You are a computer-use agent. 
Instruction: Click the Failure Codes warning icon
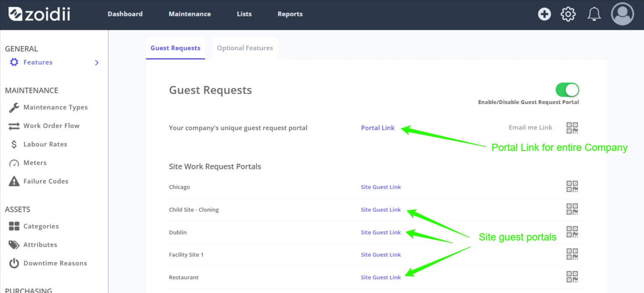(14, 181)
